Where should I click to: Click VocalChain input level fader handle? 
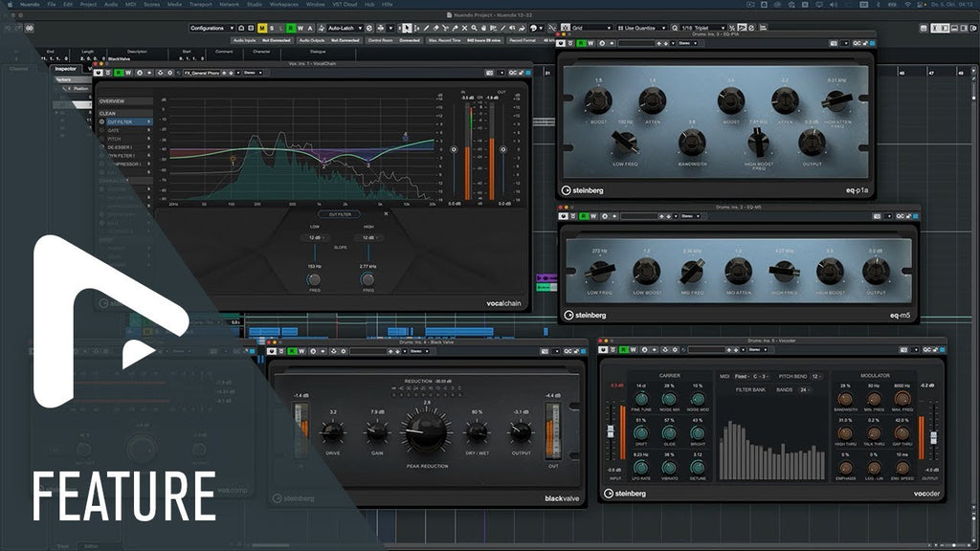tap(454, 149)
